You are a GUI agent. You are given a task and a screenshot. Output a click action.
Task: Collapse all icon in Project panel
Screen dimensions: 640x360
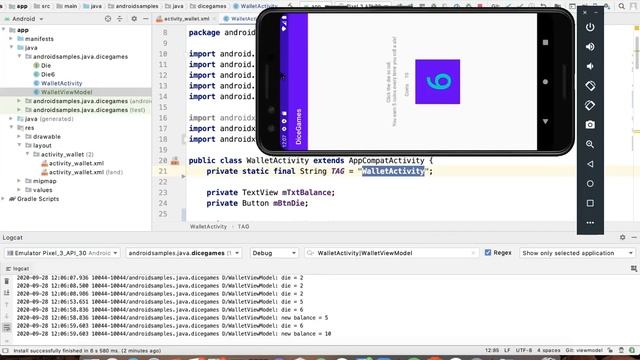pyautogui.click(x=120, y=19)
